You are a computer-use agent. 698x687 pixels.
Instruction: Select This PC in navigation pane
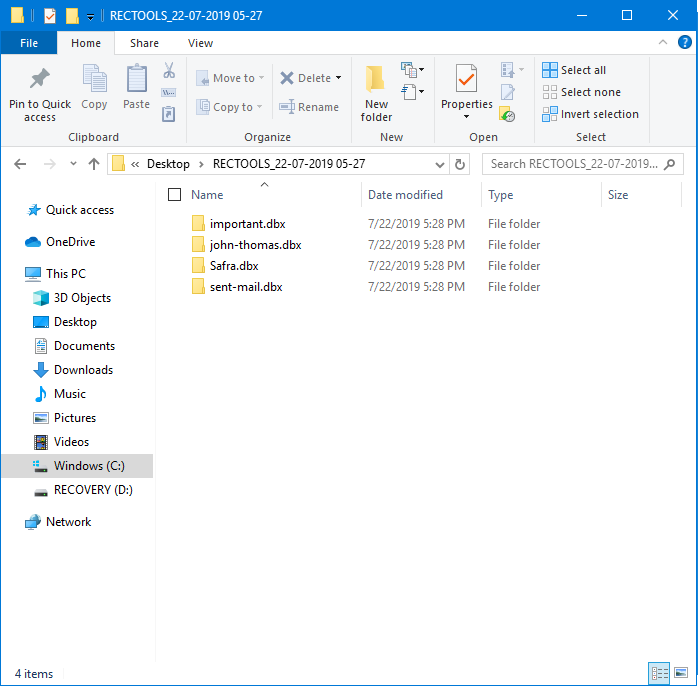point(65,274)
